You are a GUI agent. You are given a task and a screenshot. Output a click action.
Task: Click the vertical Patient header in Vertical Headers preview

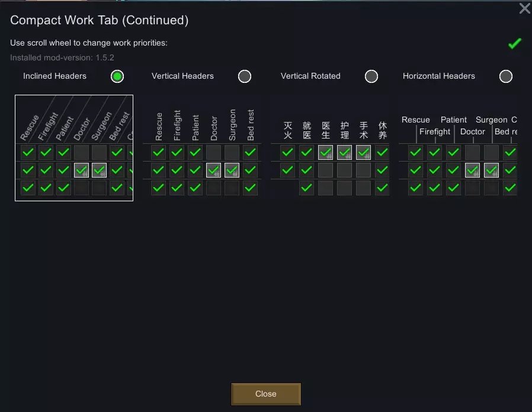click(195, 127)
